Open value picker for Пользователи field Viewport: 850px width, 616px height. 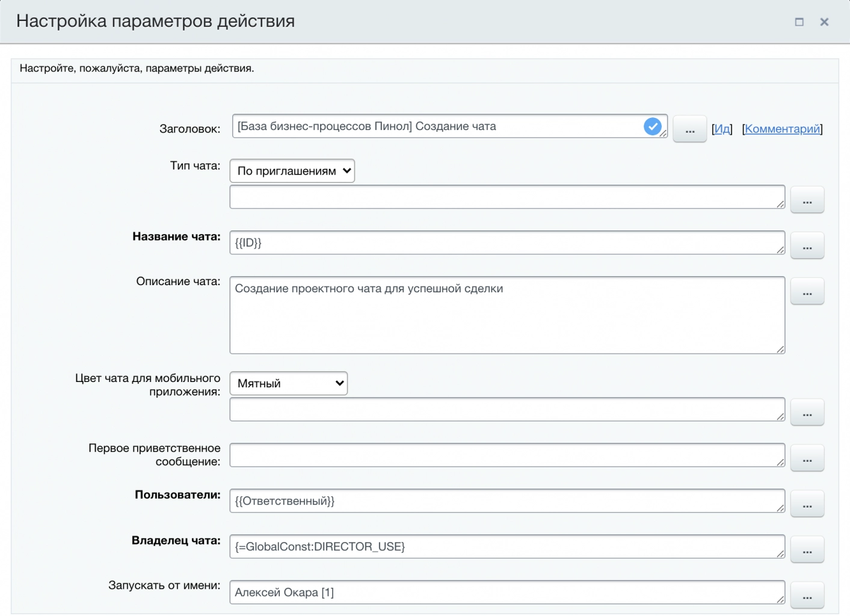pos(807,504)
